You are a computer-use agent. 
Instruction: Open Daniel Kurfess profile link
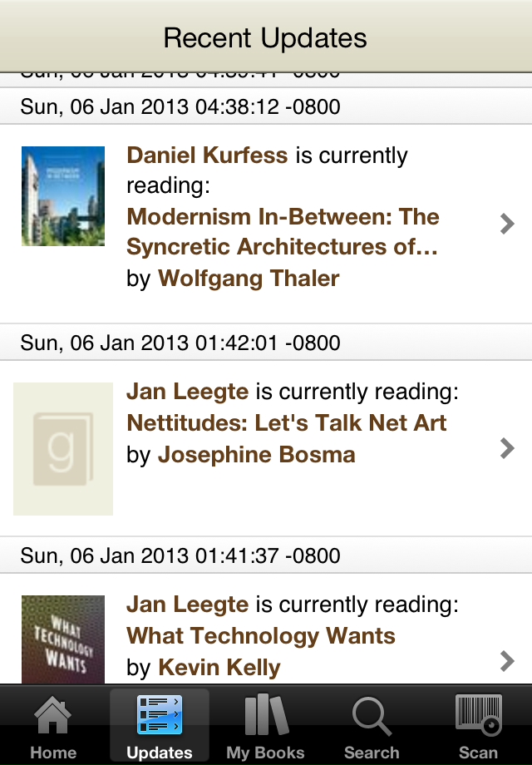207,155
